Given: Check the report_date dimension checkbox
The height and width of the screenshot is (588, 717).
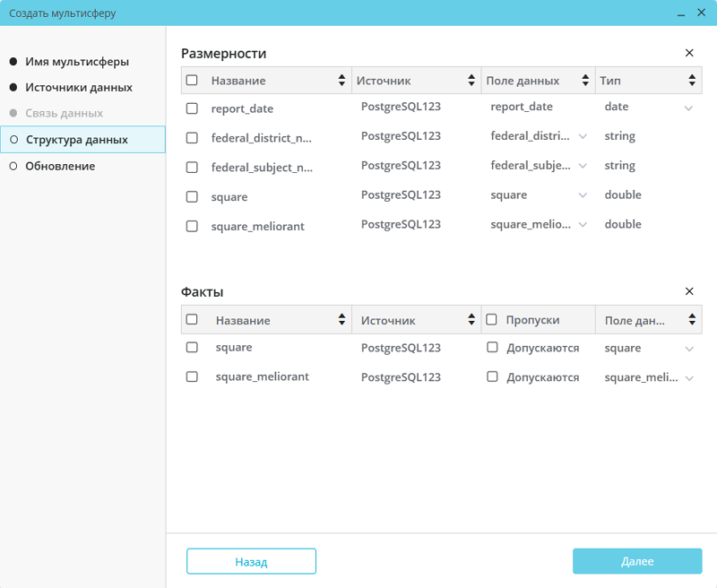Looking at the screenshot, I should click(192, 108).
